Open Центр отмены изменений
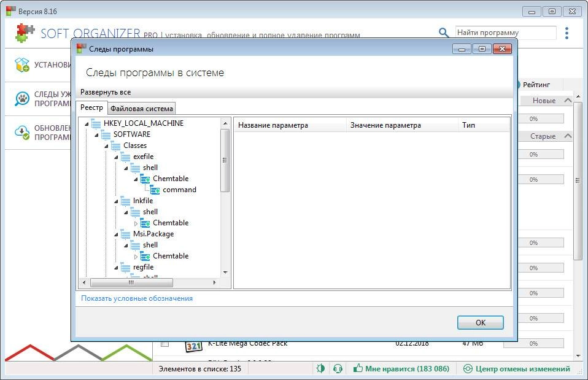588x380 pixels. 523,369
